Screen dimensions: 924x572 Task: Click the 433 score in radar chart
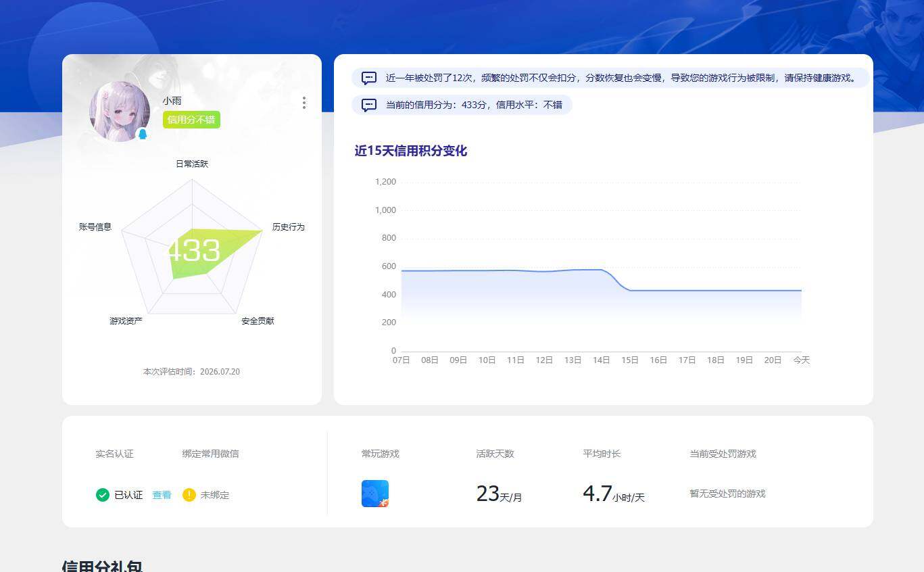pos(193,251)
